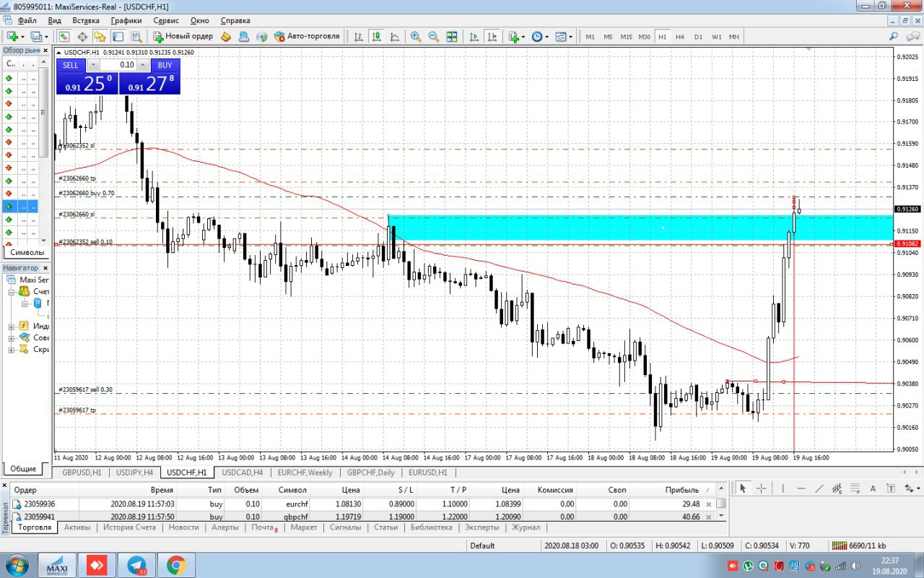Switch to GBPCHF,Daily chart tab

pyautogui.click(x=370, y=473)
